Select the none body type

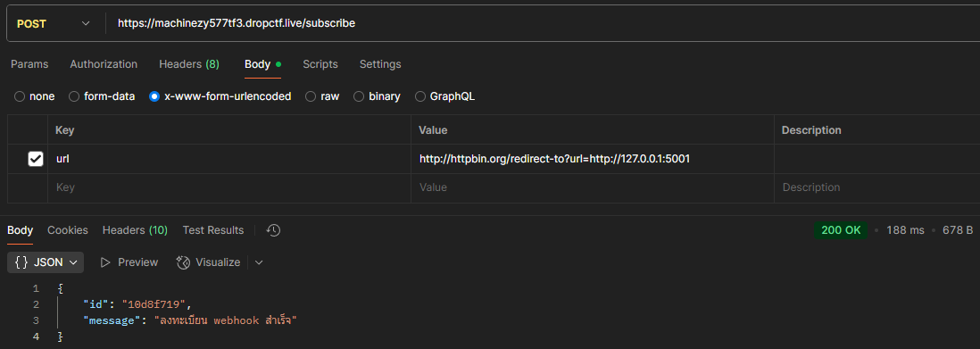pos(20,96)
